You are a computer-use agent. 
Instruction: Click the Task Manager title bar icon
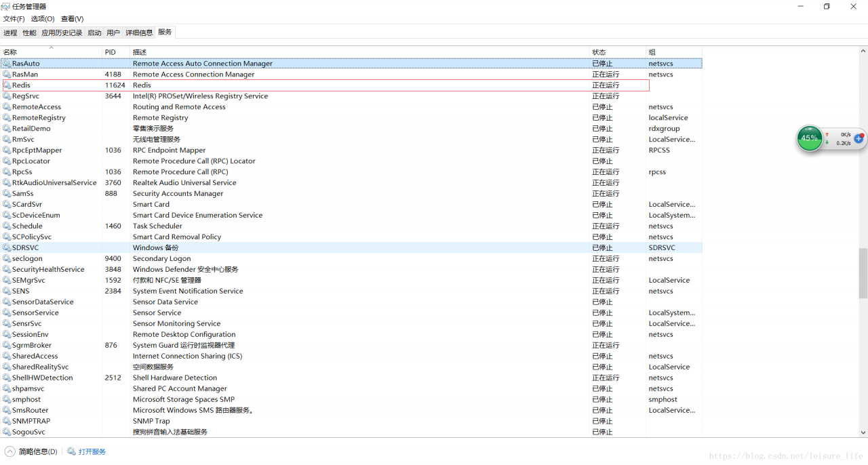tap(5, 6)
